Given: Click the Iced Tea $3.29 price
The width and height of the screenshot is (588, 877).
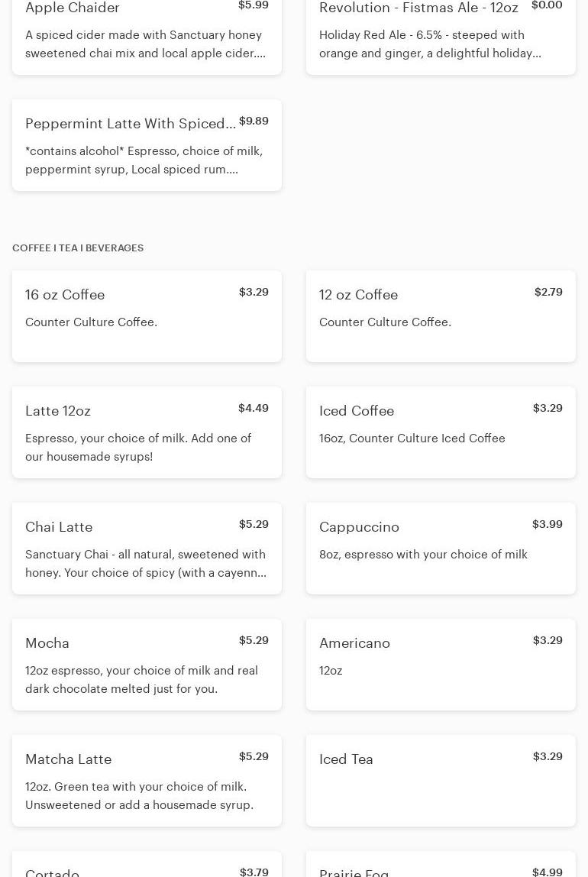Looking at the screenshot, I should coord(547,756).
